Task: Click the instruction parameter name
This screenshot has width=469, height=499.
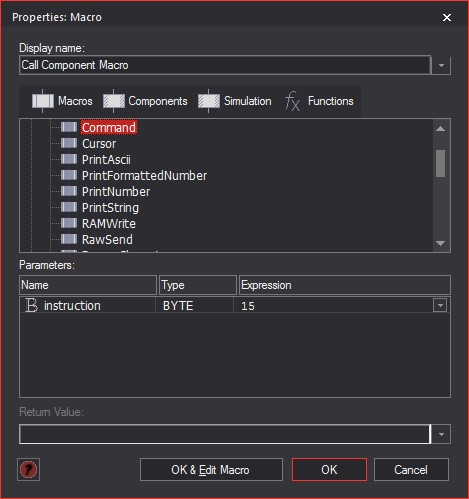Action: point(72,306)
